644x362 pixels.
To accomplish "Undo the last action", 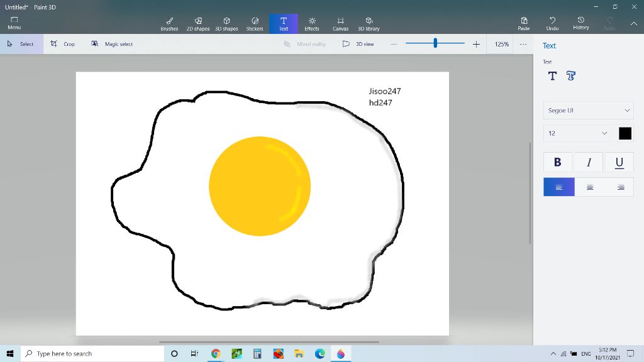I will (552, 23).
